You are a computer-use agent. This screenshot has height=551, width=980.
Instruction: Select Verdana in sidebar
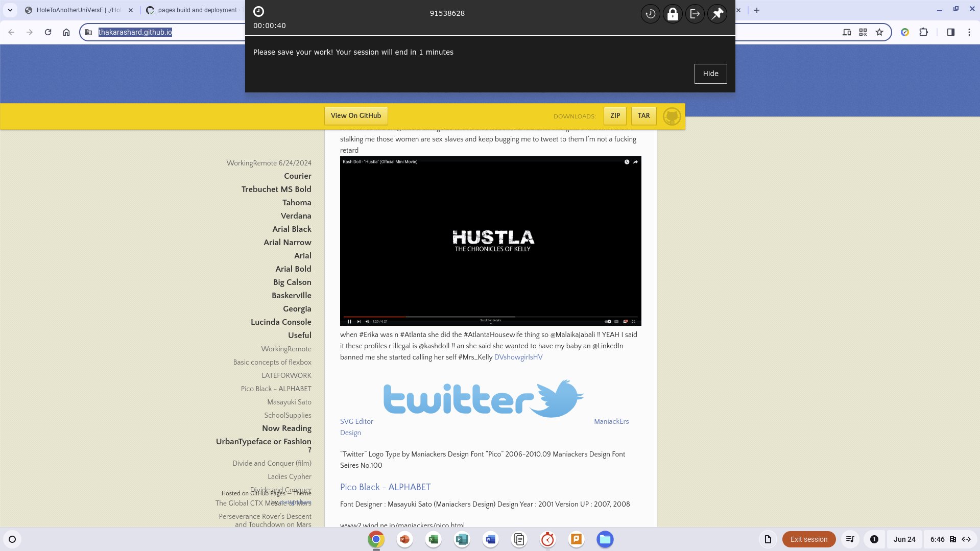point(296,216)
